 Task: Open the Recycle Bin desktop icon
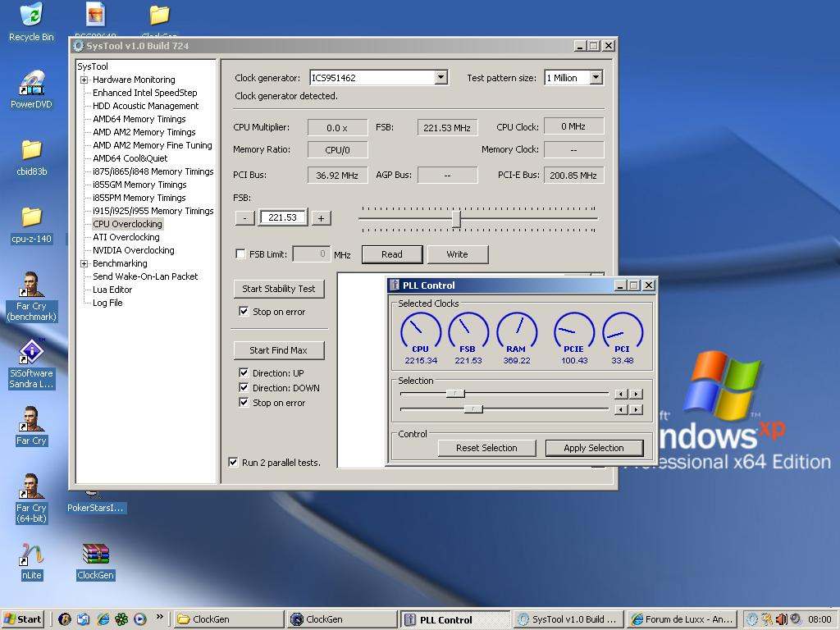click(31, 21)
